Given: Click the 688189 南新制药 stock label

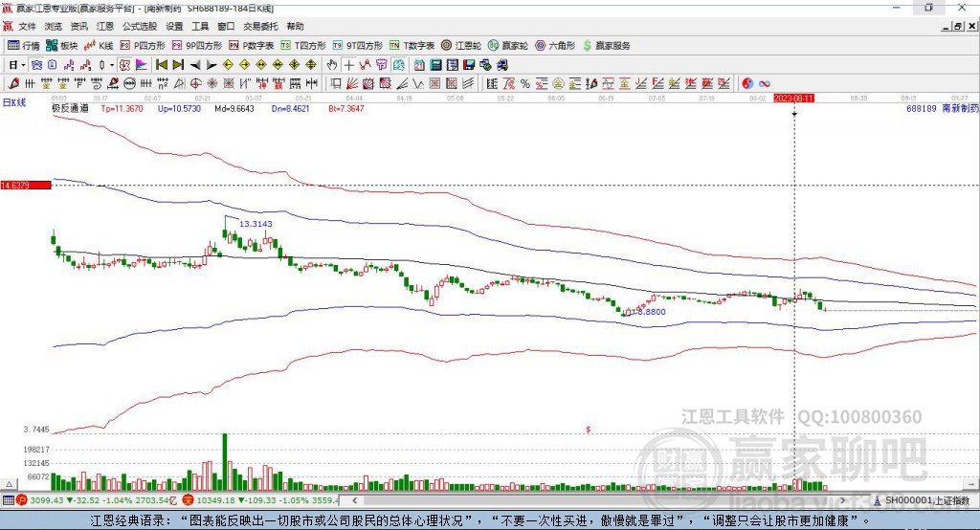Looking at the screenshot, I should (x=943, y=109).
